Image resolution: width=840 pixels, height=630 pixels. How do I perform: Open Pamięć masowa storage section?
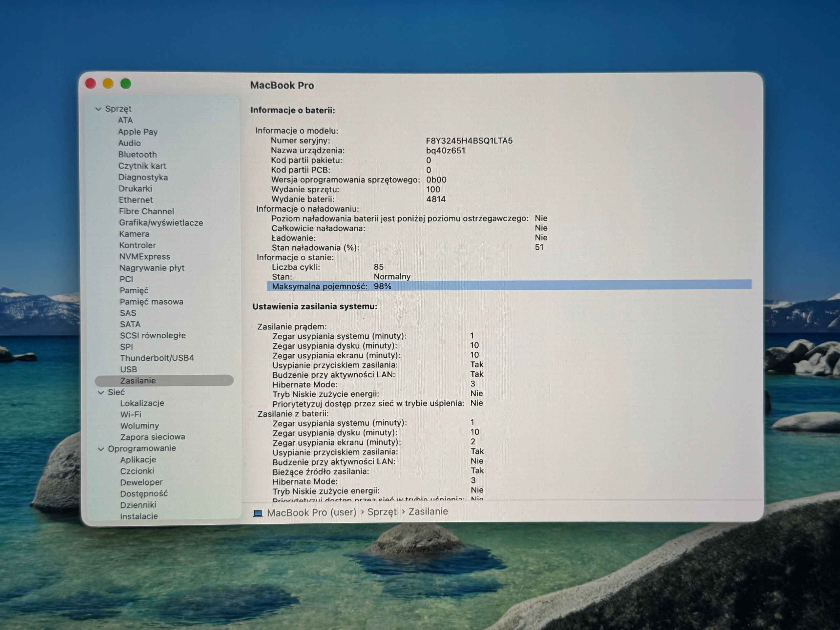coord(152,302)
